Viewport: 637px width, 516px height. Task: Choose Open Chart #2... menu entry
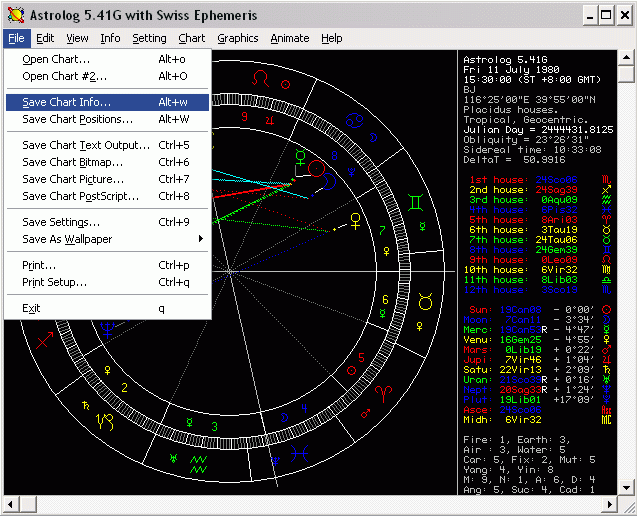[108, 76]
